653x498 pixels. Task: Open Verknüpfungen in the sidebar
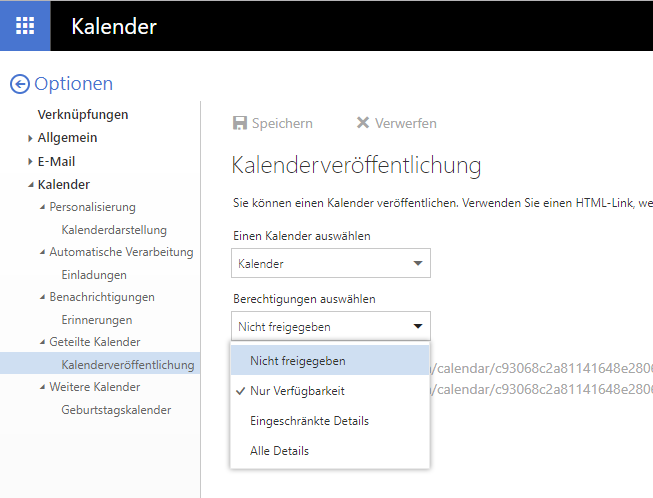pos(82,115)
